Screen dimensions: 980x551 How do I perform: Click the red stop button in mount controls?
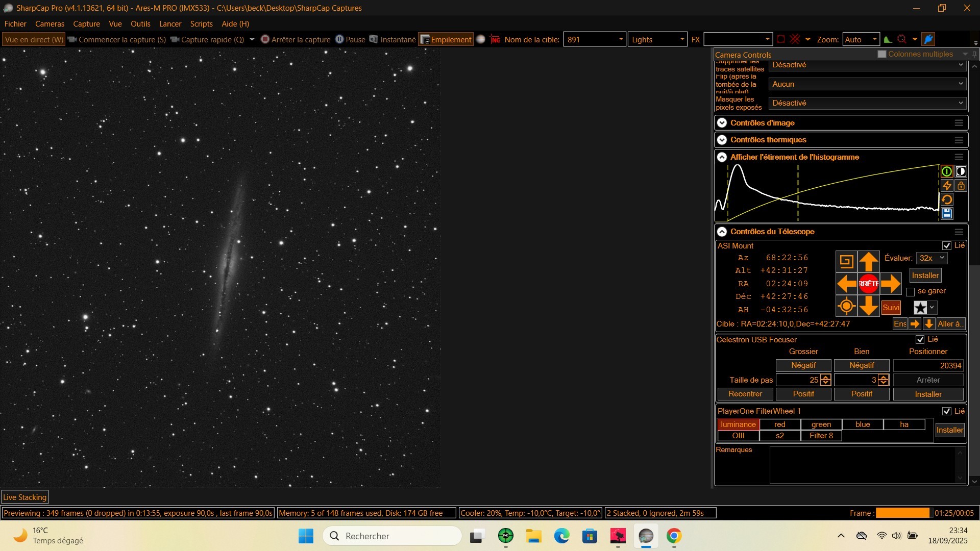click(x=868, y=284)
